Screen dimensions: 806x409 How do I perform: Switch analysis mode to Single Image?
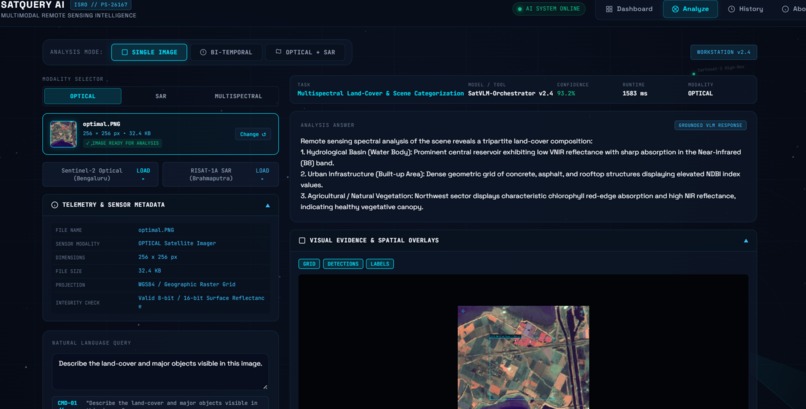click(149, 52)
